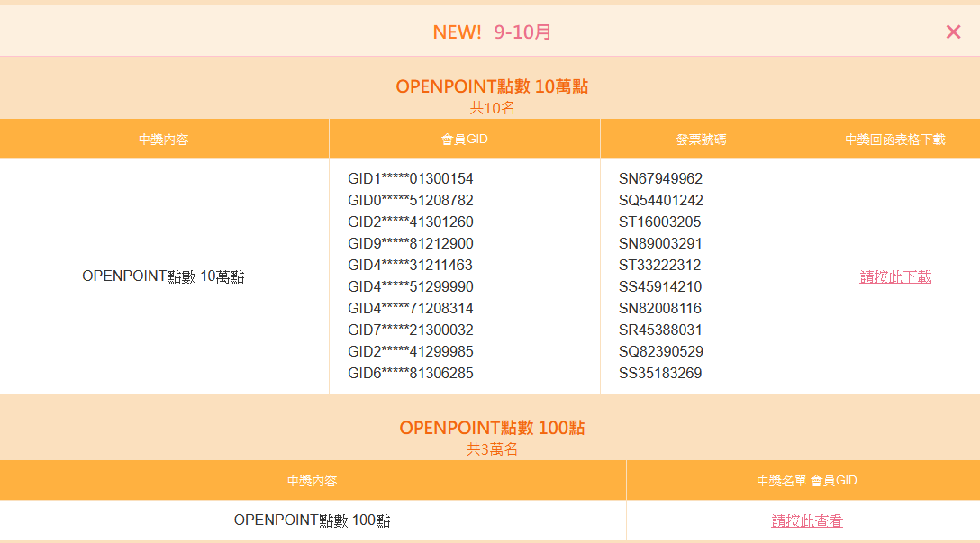
Task: Select member GID4*****71208314
Action: point(411,308)
